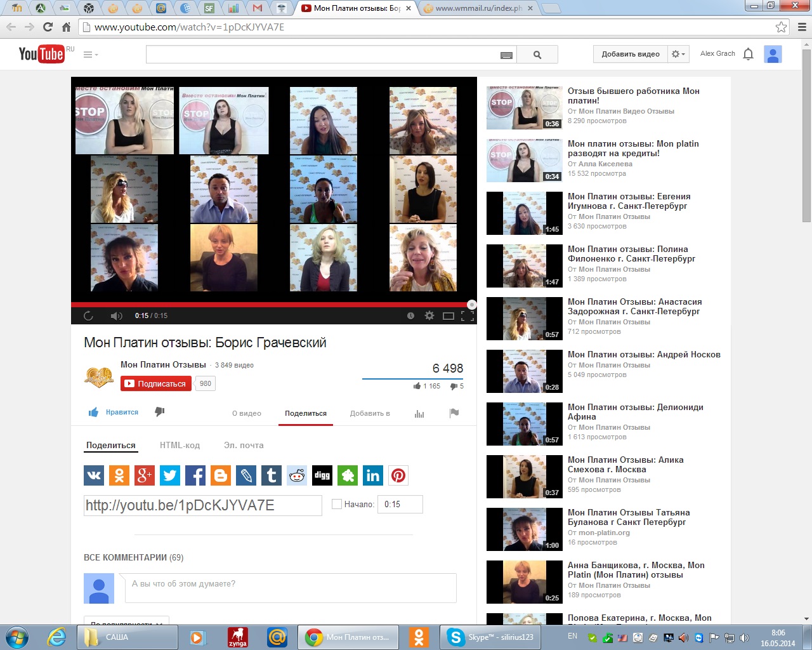
Task: Open the Мон Платин Отзывы channel link
Action: click(163, 364)
